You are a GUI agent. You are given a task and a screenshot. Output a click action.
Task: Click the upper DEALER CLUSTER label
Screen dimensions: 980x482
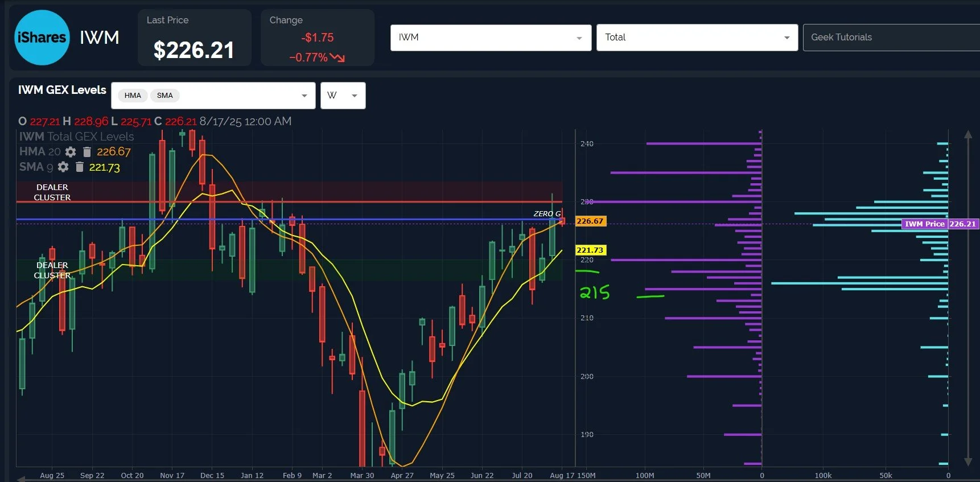pos(52,192)
